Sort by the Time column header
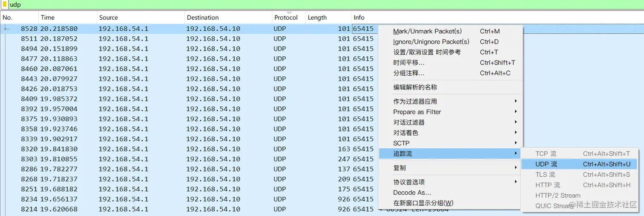Viewport: 644px width, 216px height. 67,18
